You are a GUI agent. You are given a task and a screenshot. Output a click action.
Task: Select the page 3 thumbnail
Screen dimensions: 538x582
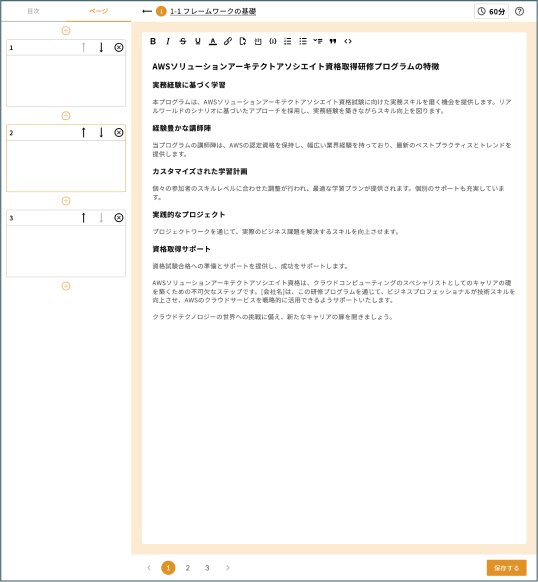(x=66, y=243)
